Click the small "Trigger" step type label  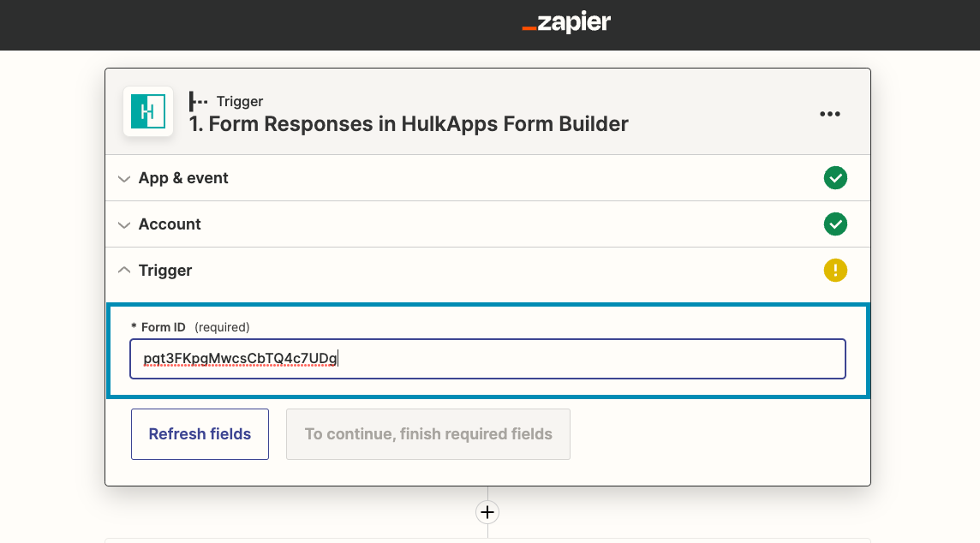click(239, 101)
